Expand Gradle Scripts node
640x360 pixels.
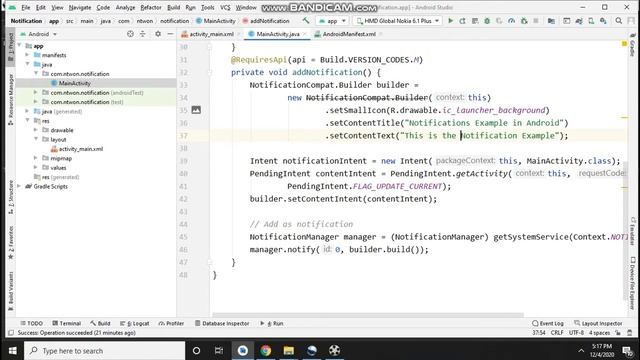coord(19,187)
